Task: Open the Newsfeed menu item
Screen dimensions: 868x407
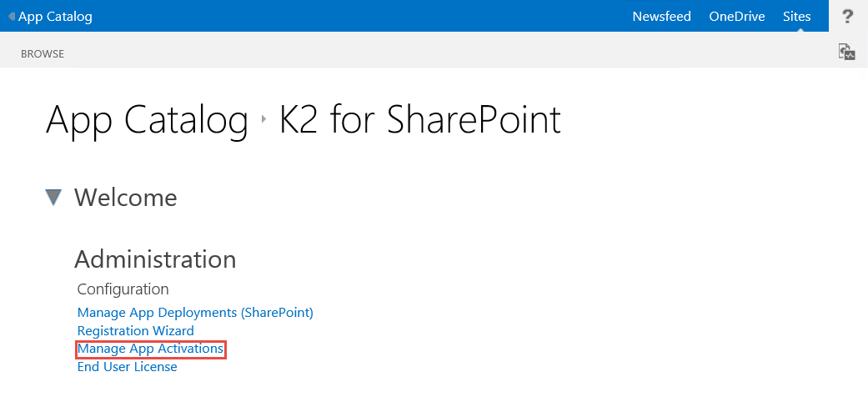Action: pos(661,16)
